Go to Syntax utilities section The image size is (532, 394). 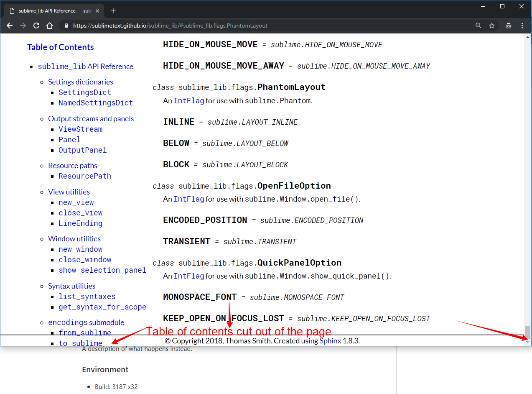[72, 286]
